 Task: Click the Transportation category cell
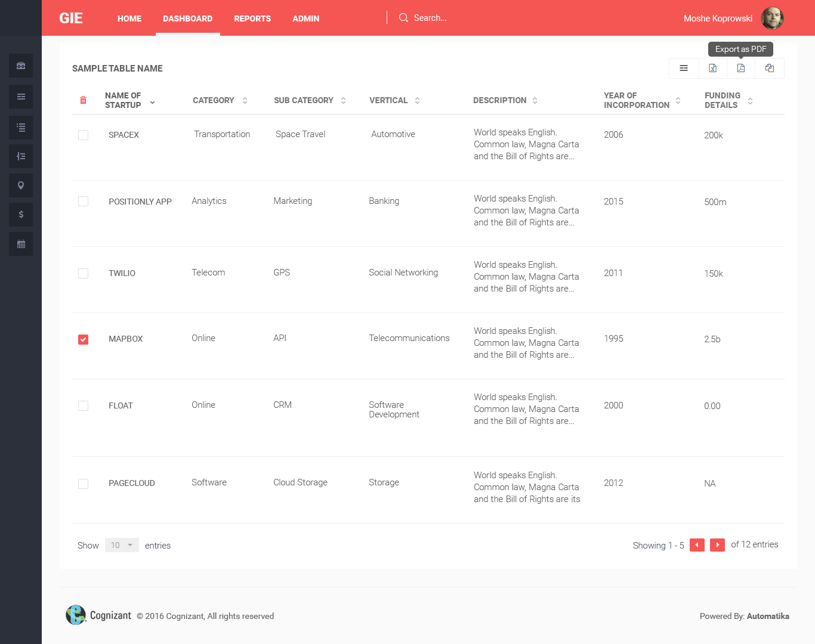tap(222, 134)
